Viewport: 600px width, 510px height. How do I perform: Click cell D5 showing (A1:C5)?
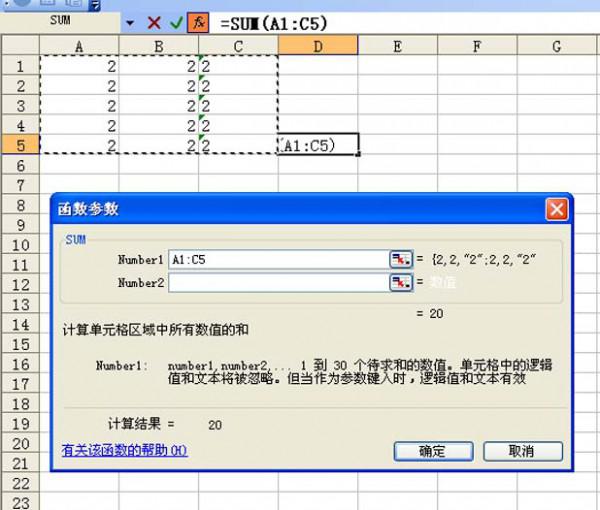(318, 145)
